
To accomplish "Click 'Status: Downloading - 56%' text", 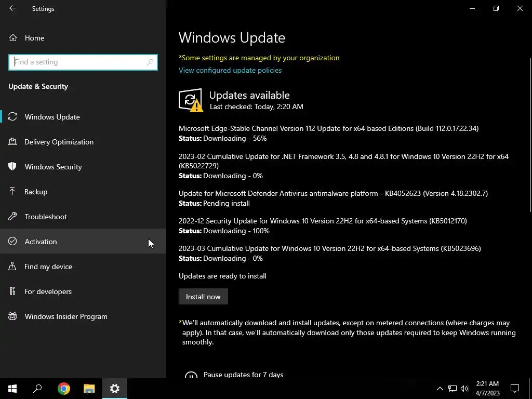I will 222,138.
